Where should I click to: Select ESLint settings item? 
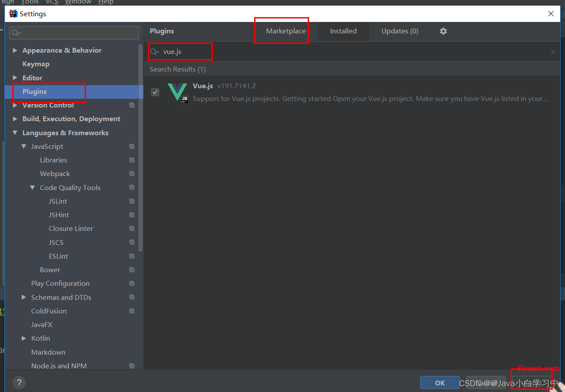point(58,256)
